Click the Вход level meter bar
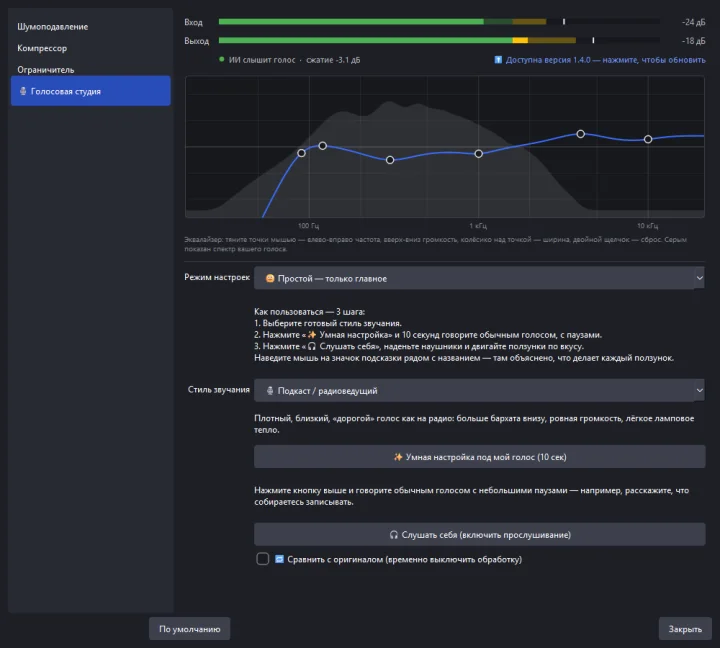720x648 pixels. [439, 22]
